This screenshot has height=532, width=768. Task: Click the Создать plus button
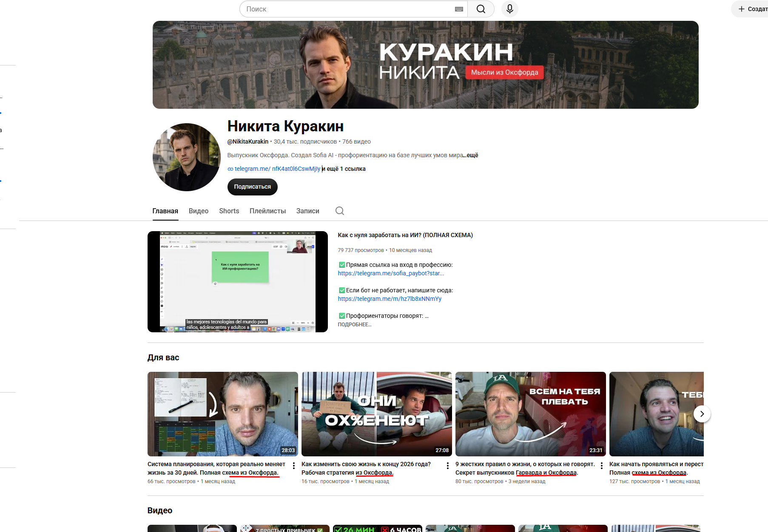[751, 9]
